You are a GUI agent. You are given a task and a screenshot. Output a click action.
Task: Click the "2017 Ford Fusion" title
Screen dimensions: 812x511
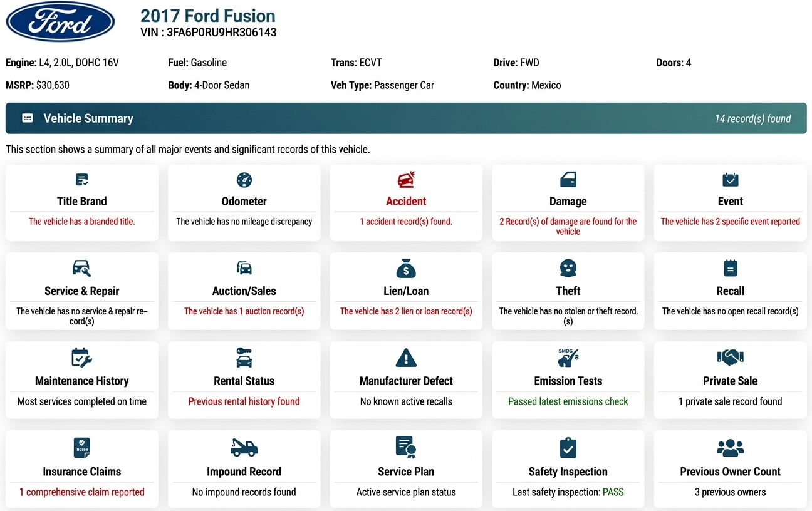pyautogui.click(x=208, y=16)
